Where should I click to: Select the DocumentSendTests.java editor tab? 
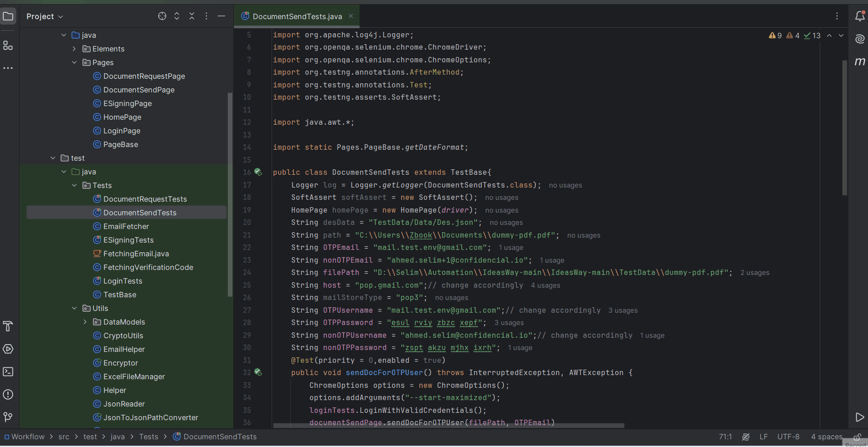click(x=297, y=16)
